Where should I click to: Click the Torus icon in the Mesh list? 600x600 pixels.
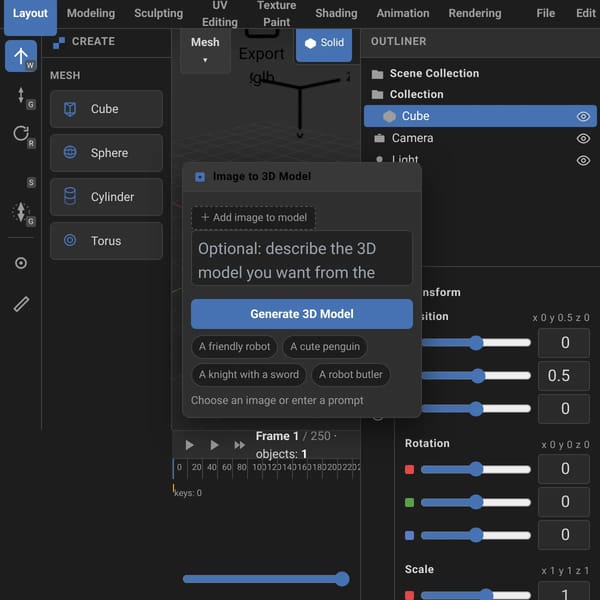70,240
